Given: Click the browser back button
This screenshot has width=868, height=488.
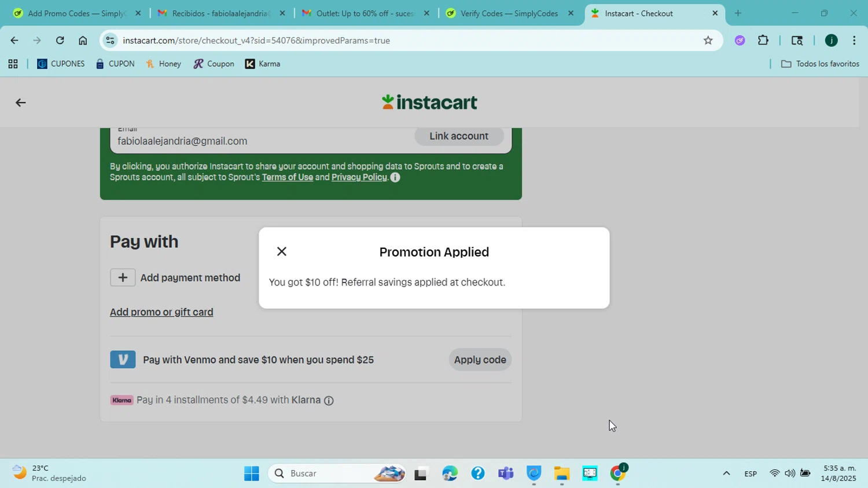Looking at the screenshot, I should 14,41.
